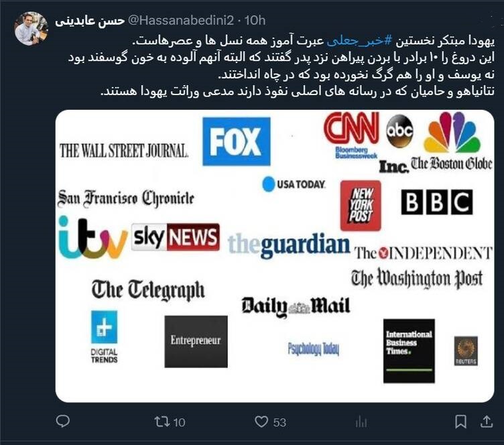Click the reply speech bubble icon
Screen dimensions: 504x445
point(63,422)
